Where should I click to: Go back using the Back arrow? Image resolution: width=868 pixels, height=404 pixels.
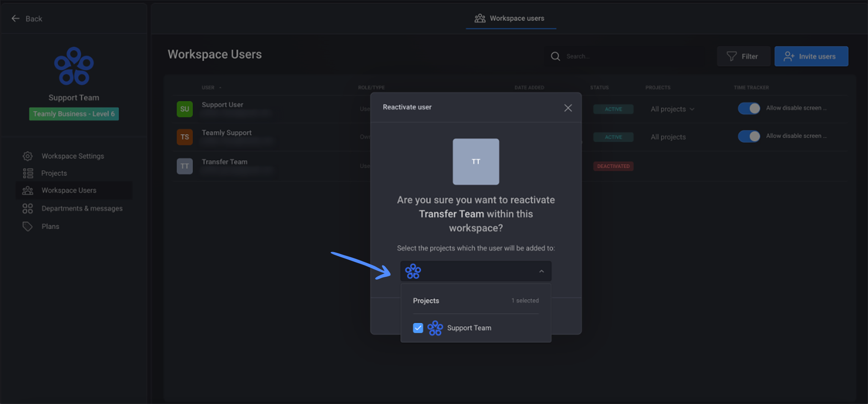pos(15,19)
